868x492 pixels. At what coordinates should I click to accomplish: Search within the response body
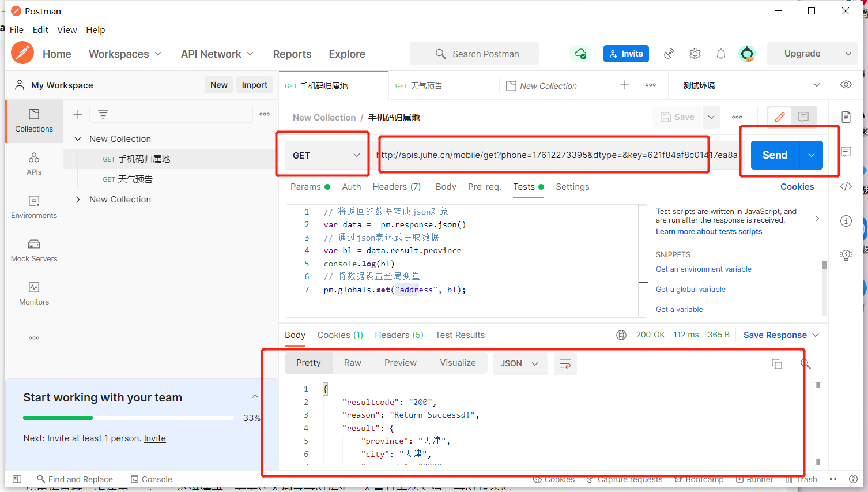coord(806,364)
